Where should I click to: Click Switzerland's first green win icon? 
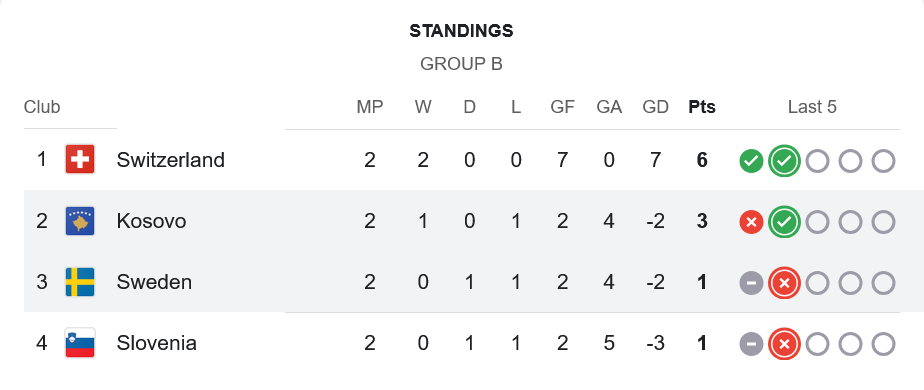point(751,160)
